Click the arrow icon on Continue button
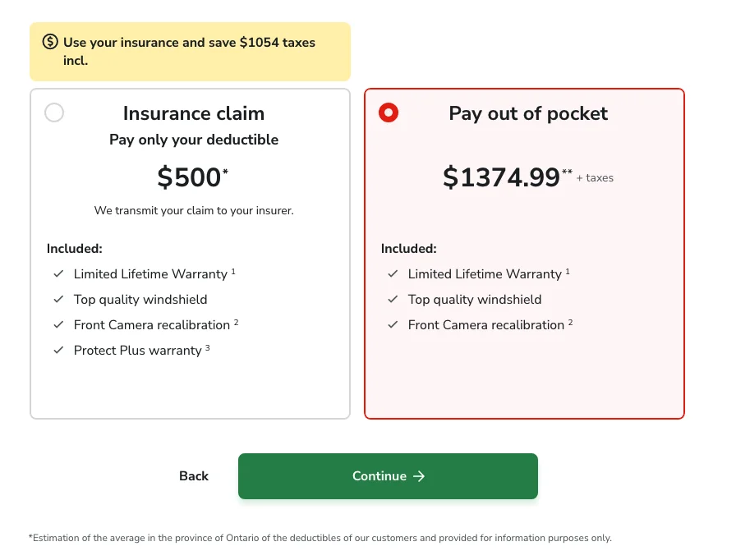This screenshot has height=560, width=736. (419, 476)
